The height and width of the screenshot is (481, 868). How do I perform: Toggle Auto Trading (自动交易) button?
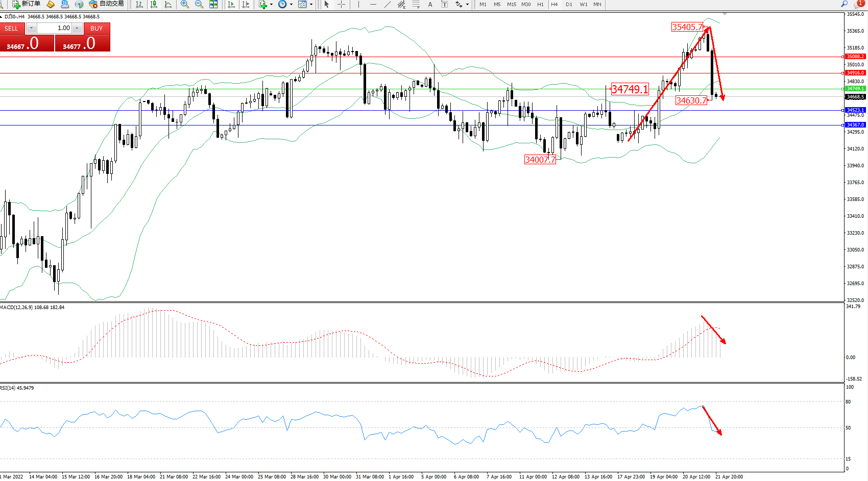tap(106, 4)
